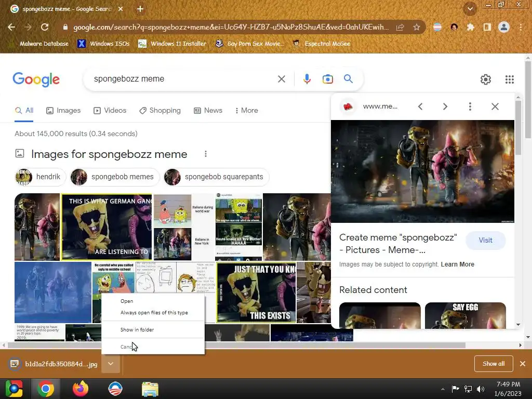Choose Open in download context menu
The height and width of the screenshot is (399, 532).
[153, 301]
